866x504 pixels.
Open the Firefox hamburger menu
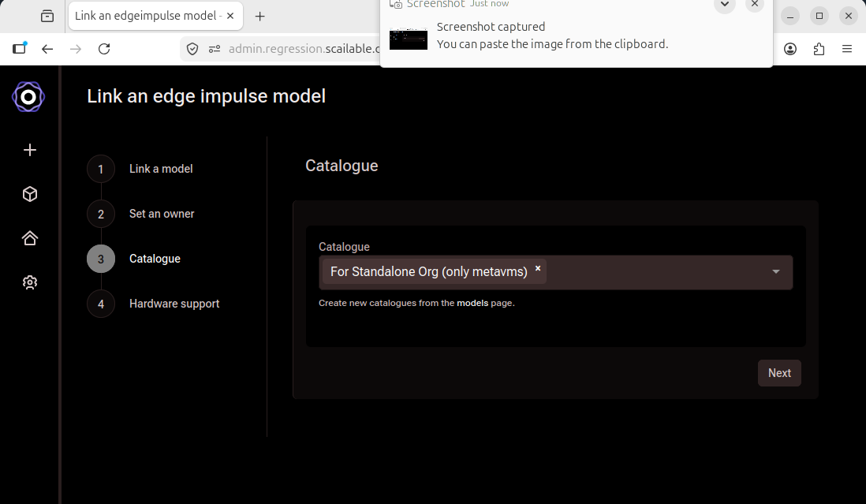846,49
